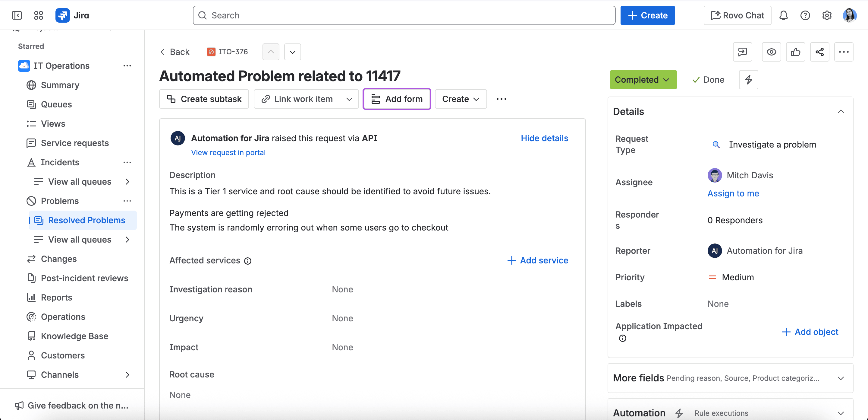The image size is (868, 420).
Task: Click the Assign to me link
Action: 733,193
